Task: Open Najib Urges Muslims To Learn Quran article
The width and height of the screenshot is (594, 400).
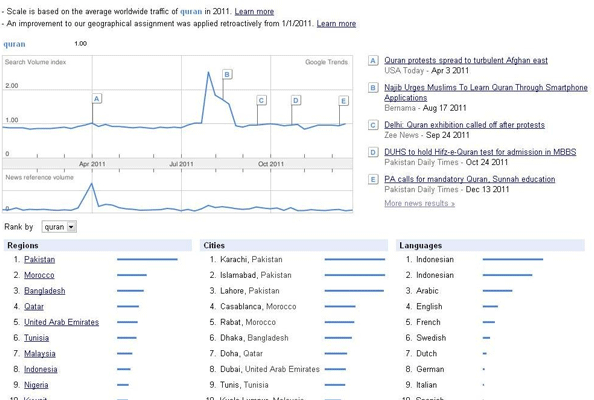Action: pos(486,92)
